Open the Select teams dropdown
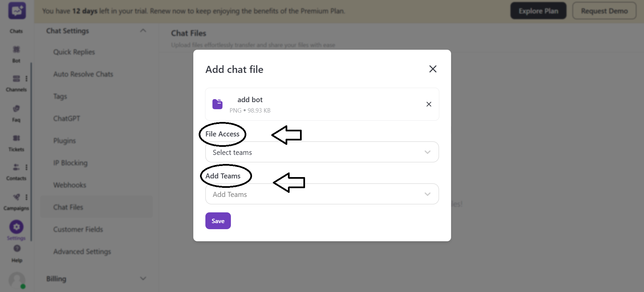The height and width of the screenshot is (292, 644). (321, 152)
